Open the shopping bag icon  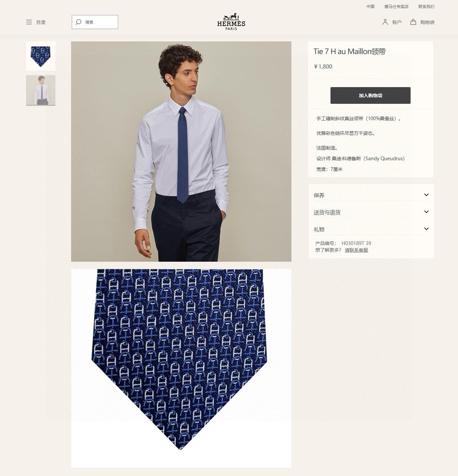[x=413, y=22]
